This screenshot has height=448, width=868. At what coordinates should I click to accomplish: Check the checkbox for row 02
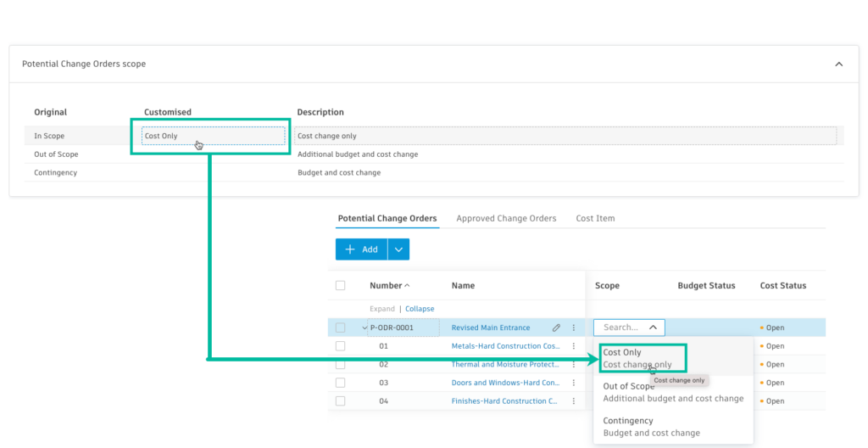coord(341,364)
